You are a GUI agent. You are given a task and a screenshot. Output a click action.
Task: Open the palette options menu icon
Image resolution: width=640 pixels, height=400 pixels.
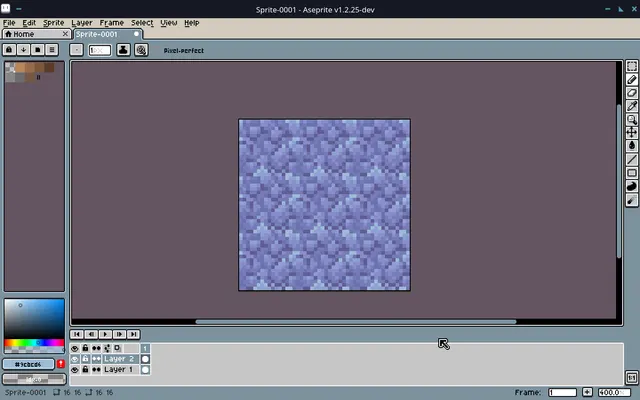pyautogui.click(x=52, y=50)
